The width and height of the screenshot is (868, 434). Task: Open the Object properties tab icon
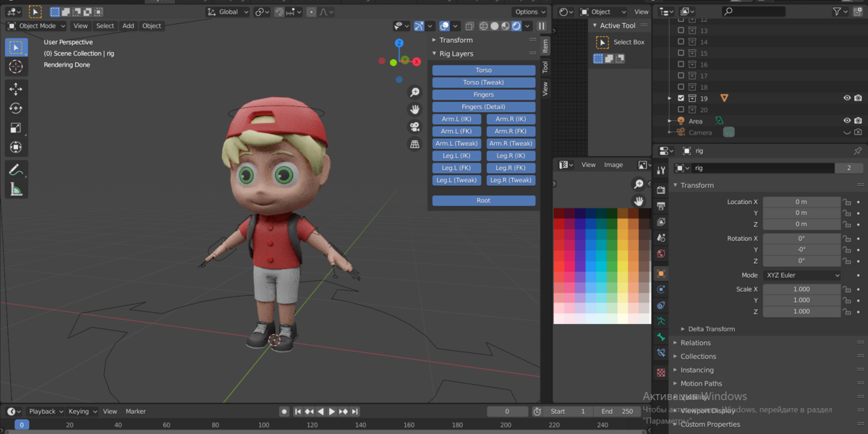tap(661, 273)
